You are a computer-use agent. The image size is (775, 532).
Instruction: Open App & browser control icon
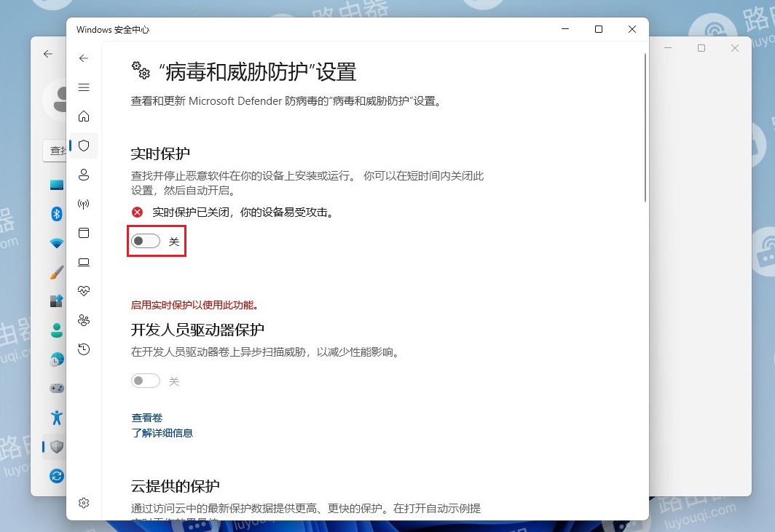84,233
